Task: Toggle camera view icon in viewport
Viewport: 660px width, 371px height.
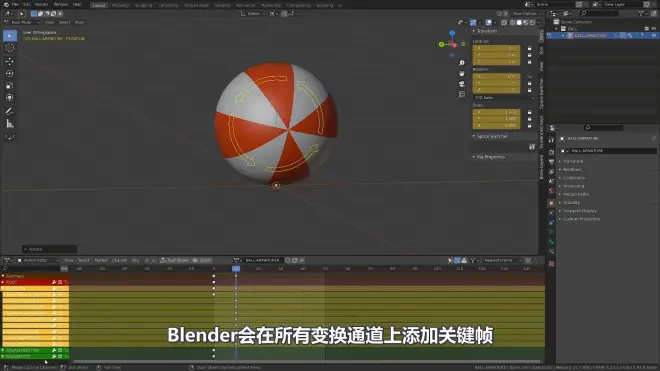Action: pos(462,84)
